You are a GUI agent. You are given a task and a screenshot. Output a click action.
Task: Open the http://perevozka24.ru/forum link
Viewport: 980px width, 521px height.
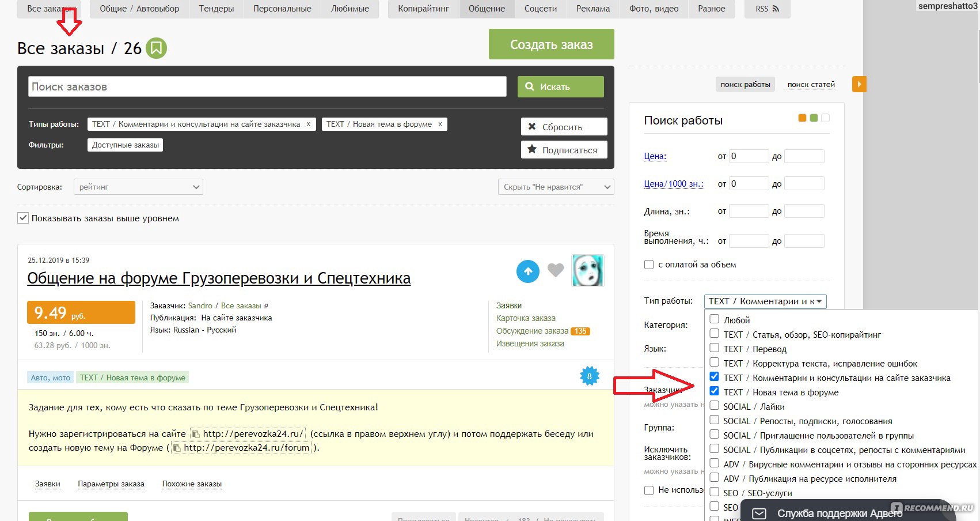tap(246, 447)
